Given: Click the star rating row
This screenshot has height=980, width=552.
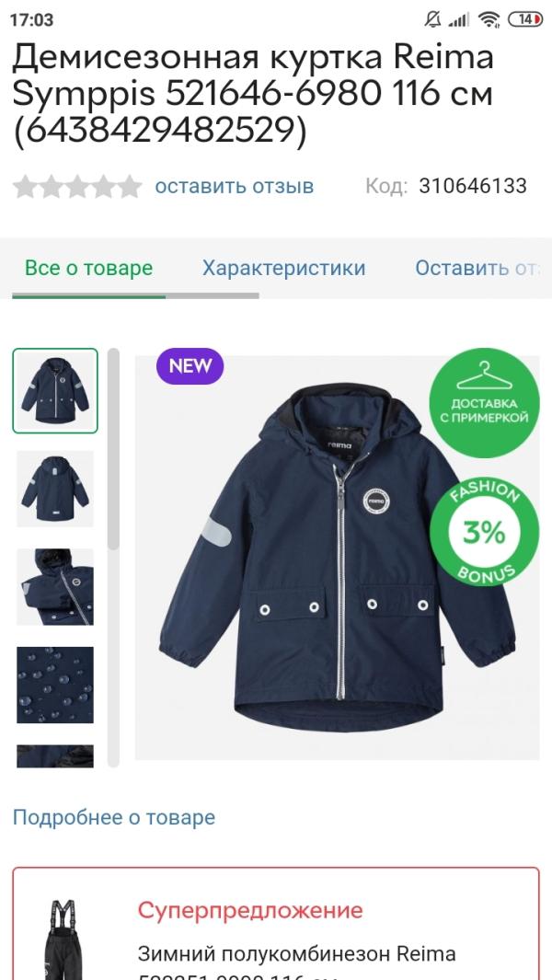Looking at the screenshot, I should click(x=77, y=186).
